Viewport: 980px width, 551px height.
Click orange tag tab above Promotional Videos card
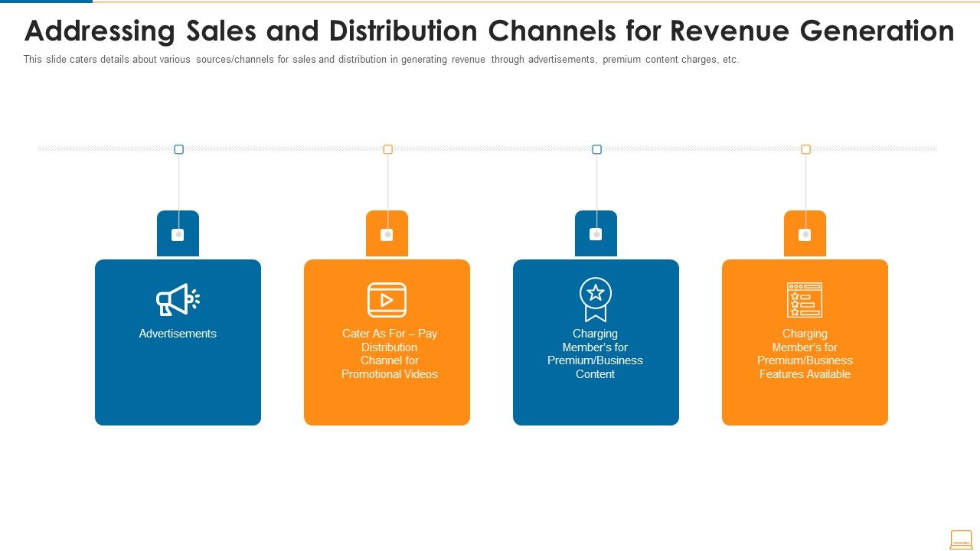[387, 233]
